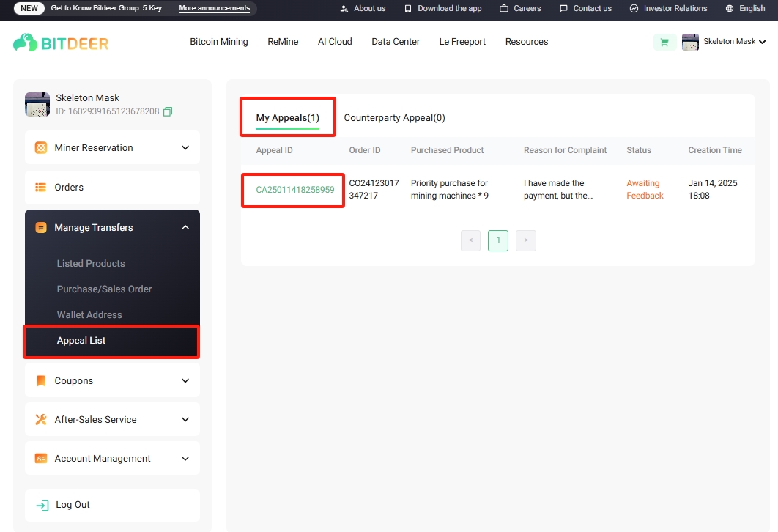Switch to the Counterparty Appeal tab

[x=394, y=118]
